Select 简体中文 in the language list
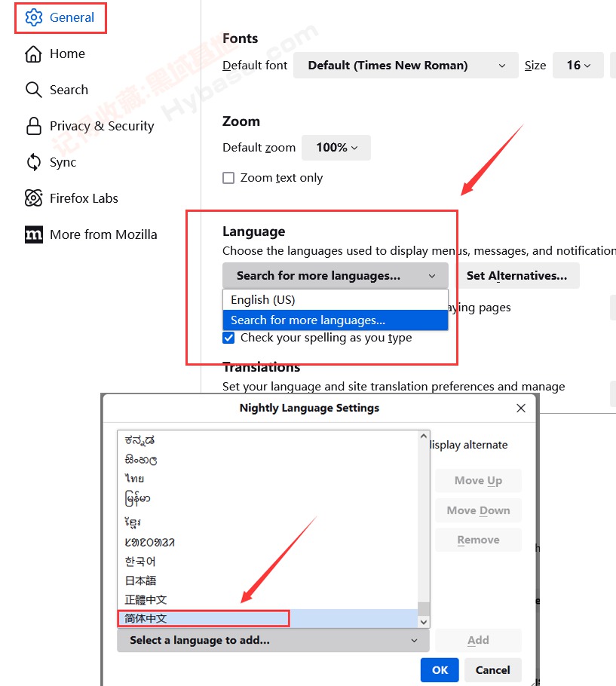Screen dimensions: 616x686 click(268, 619)
